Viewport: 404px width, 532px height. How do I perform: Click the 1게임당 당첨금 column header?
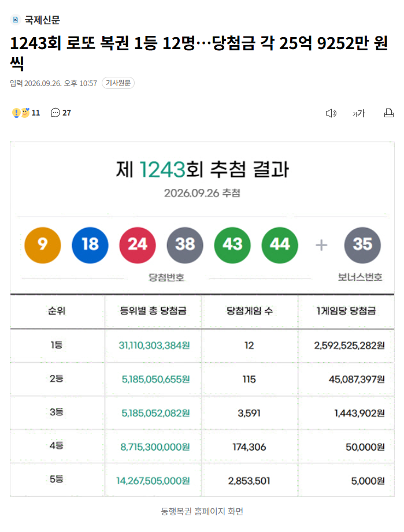346,310
